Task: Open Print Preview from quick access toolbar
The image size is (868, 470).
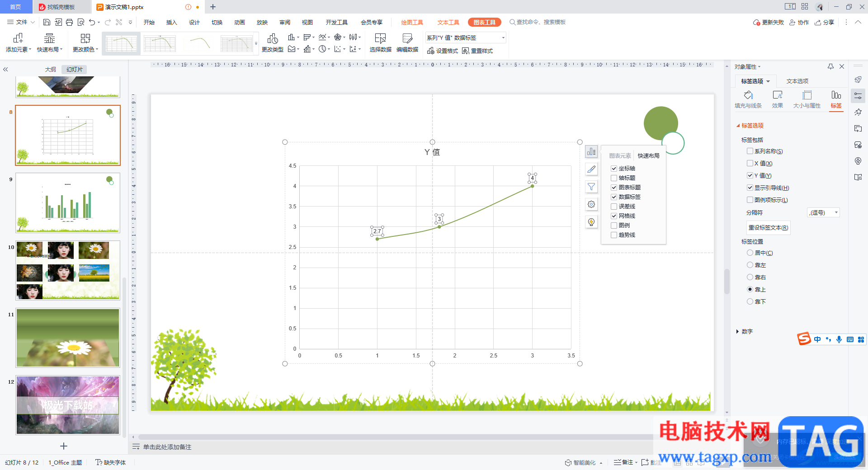Action: coord(81,22)
